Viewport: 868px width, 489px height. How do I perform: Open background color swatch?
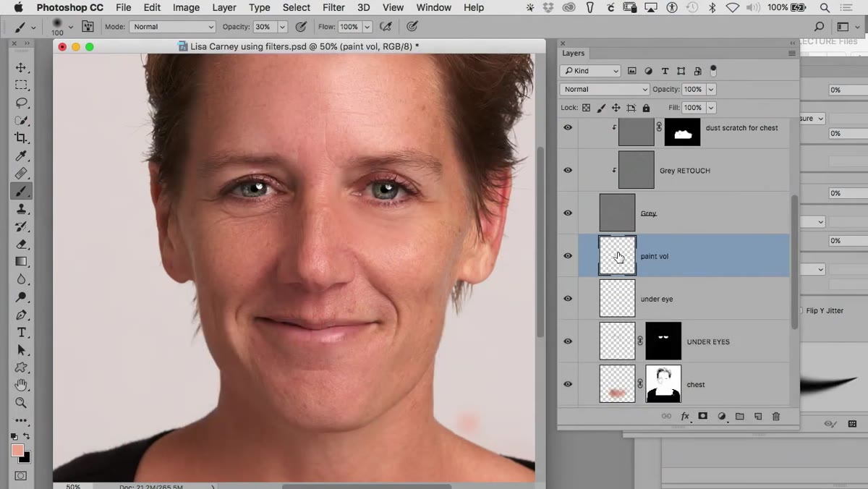click(26, 458)
